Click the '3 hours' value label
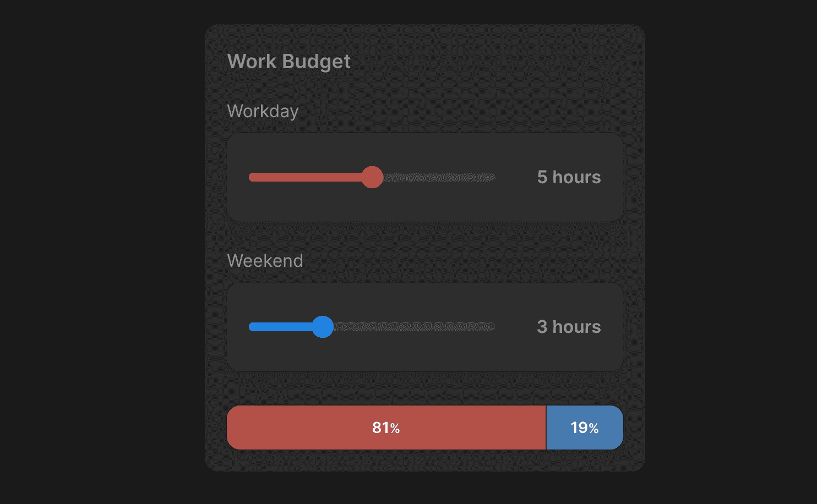The width and height of the screenshot is (817, 504). coord(568,327)
